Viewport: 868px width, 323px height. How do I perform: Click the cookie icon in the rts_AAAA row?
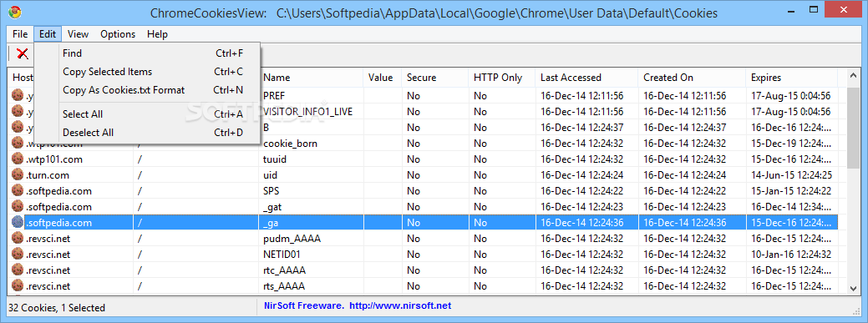pos(18,286)
